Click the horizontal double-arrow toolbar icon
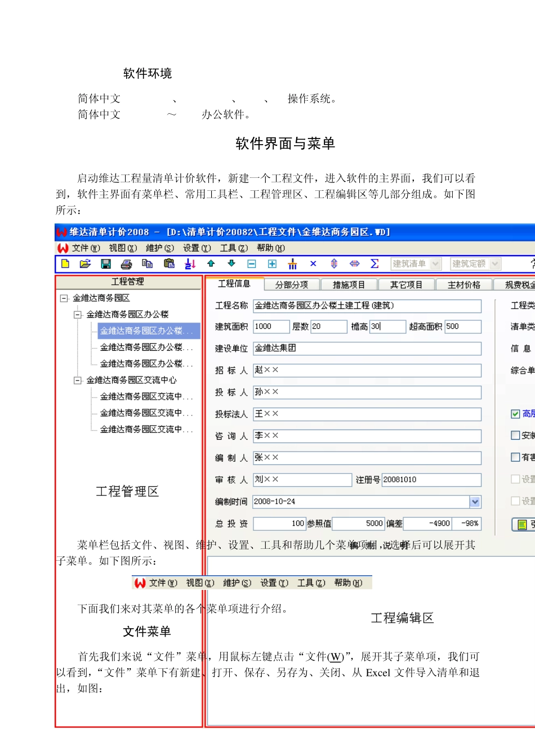 354,263
